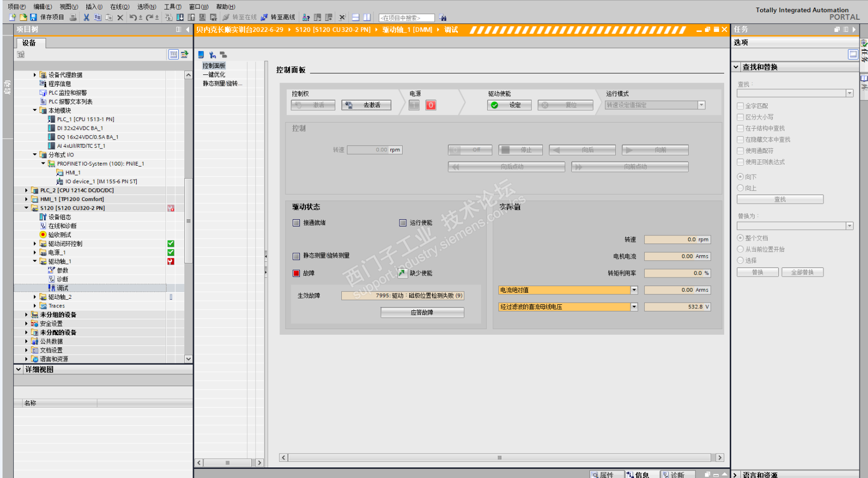Viewport: 868px width, 478px height.
Task: Expand the 驱动轴_2 tree node
Action: point(35,297)
